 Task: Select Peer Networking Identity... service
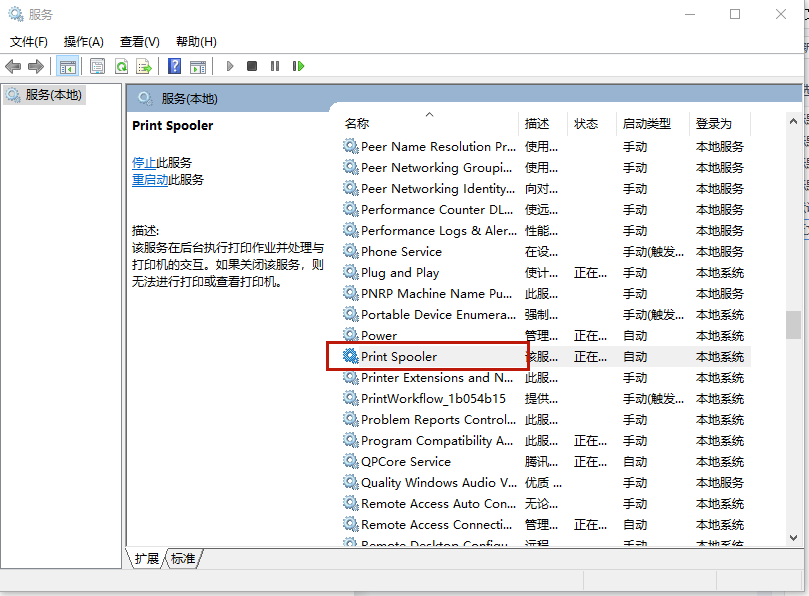click(x=546, y=189)
